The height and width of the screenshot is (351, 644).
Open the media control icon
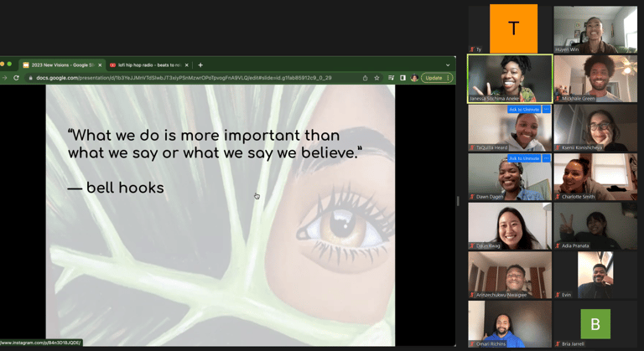(391, 78)
